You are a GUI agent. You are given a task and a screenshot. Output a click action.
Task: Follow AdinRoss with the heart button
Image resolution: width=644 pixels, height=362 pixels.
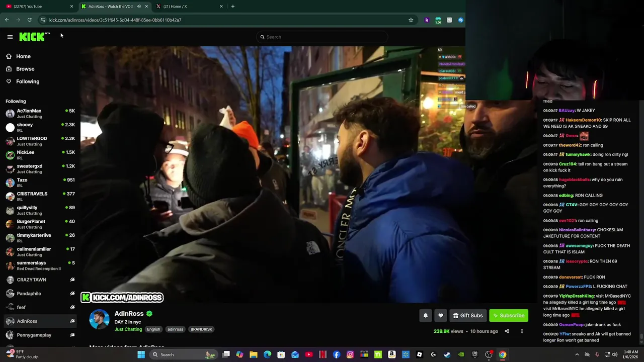[441, 315]
